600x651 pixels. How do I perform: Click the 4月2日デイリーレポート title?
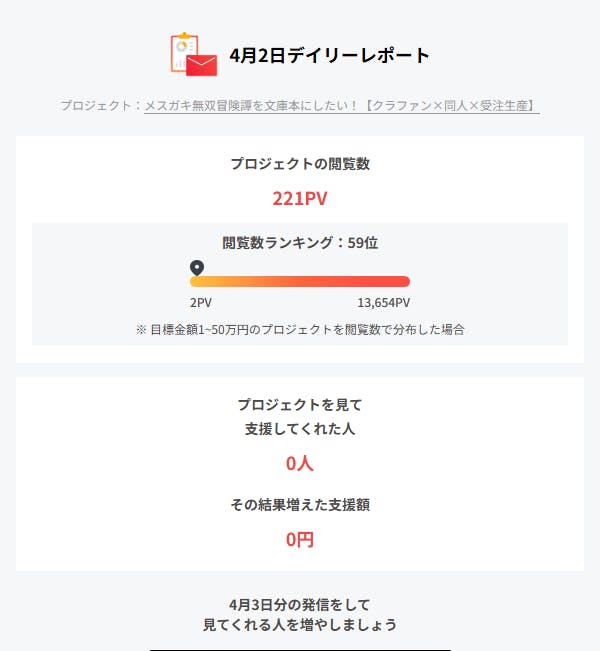pos(330,55)
